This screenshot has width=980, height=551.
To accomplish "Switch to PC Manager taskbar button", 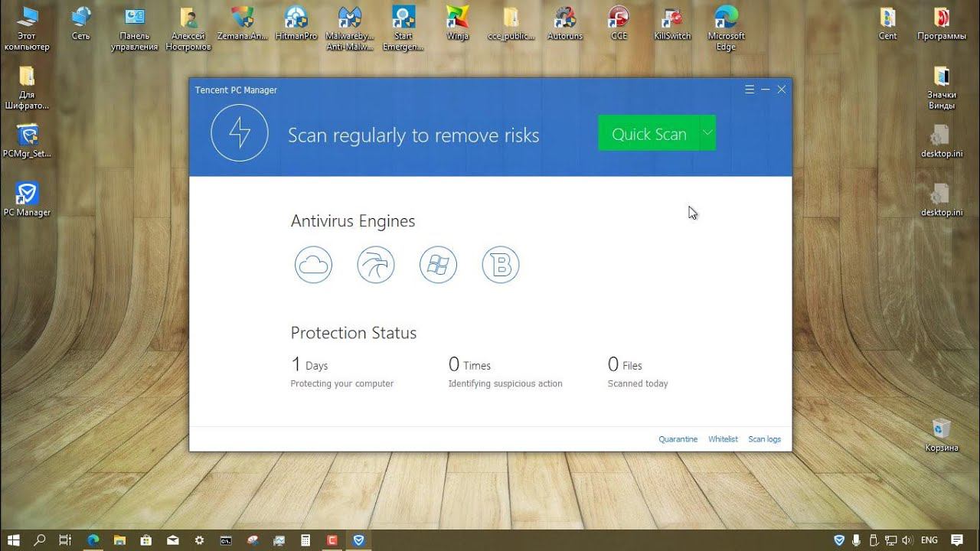I will click(358, 540).
